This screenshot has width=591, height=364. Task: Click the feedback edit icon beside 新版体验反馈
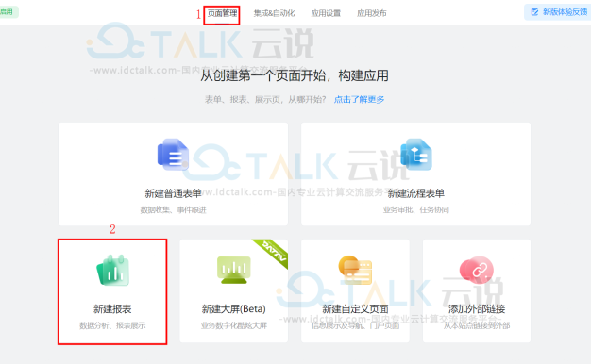[534, 12]
